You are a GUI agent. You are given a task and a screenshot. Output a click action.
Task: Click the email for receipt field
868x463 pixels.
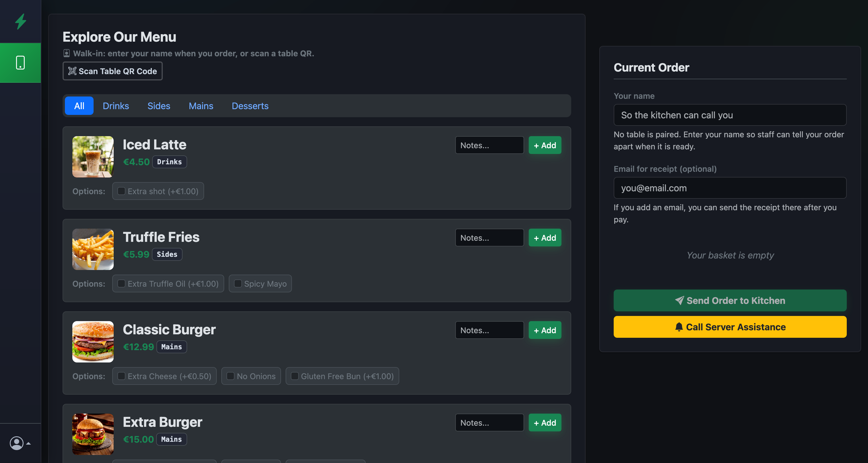click(730, 188)
